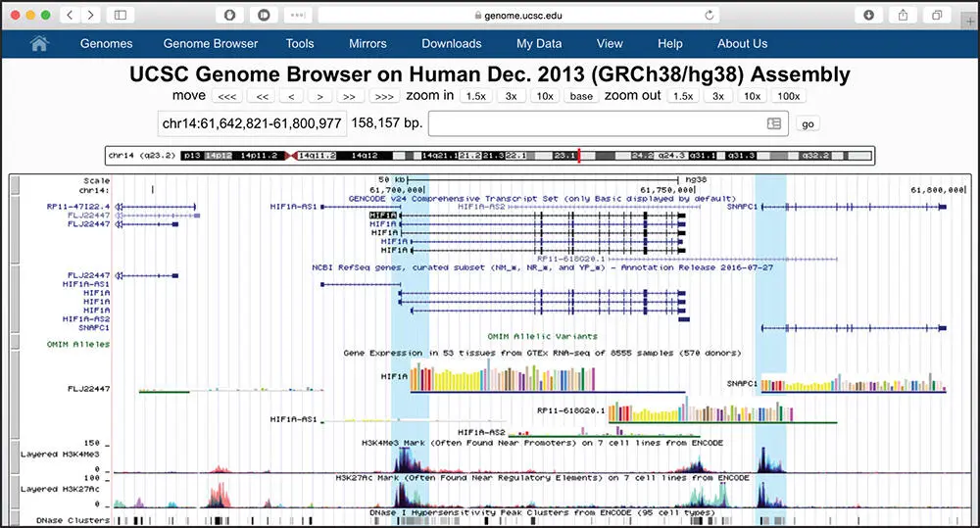This screenshot has width=980, height=528.
Task: Click the red position marker on chromosome ideogram
Action: pos(579,156)
